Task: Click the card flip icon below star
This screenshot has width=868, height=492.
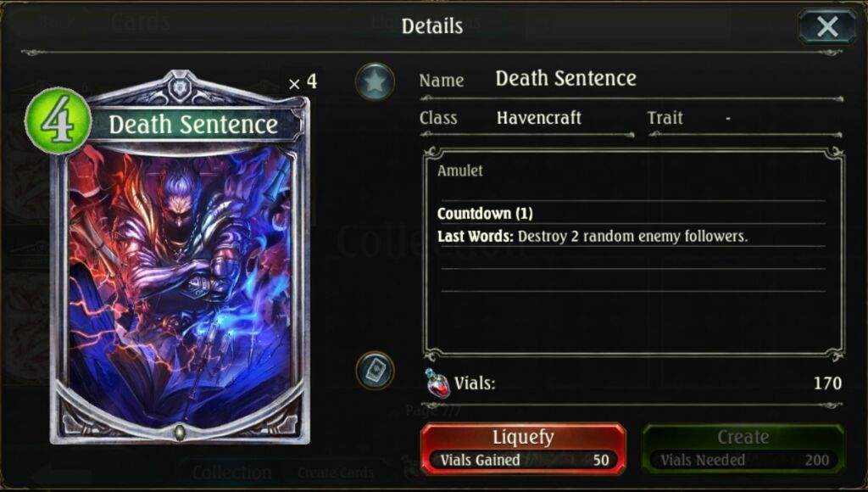Action: tap(375, 370)
